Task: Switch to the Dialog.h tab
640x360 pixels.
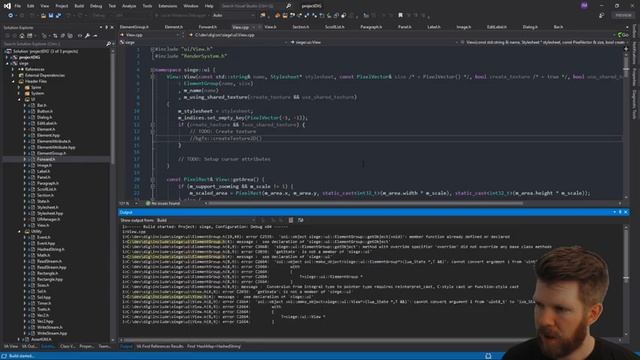Action: (530, 27)
